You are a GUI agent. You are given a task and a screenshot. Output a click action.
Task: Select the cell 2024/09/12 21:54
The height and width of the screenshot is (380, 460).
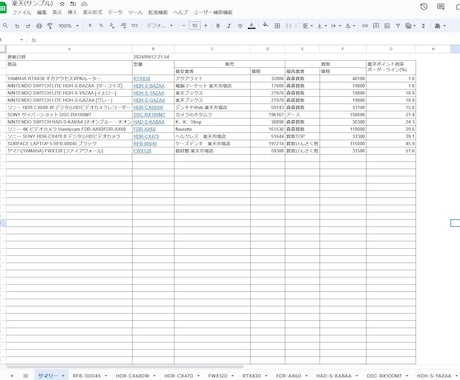point(153,57)
